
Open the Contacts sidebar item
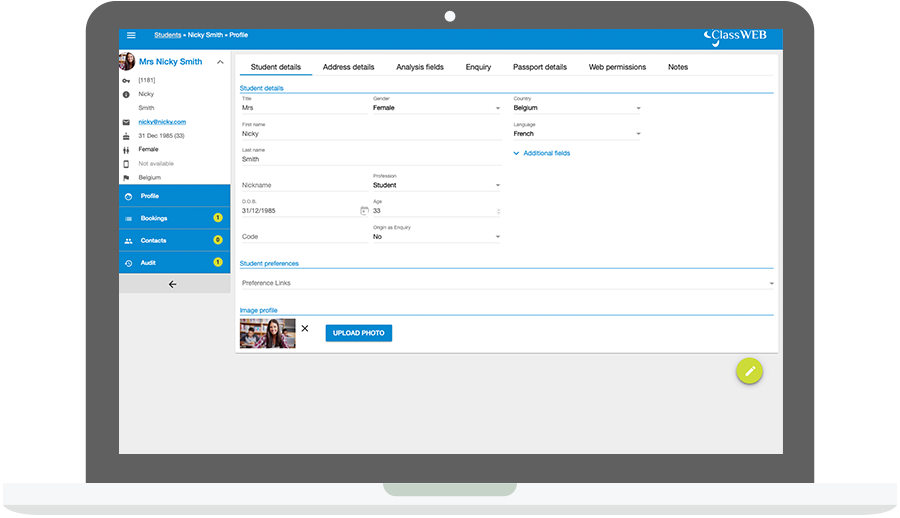(174, 241)
